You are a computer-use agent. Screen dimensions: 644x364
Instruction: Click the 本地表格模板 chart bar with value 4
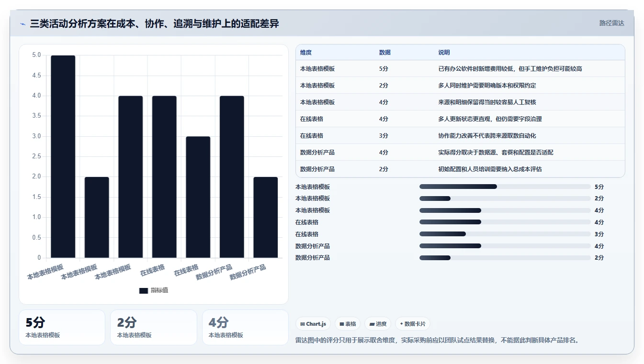pyautogui.click(x=131, y=177)
